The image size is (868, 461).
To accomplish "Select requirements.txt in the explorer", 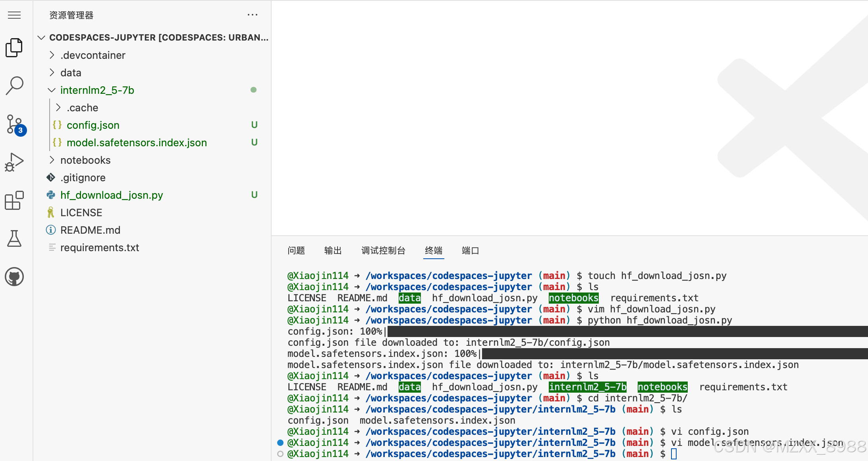I will [99, 247].
